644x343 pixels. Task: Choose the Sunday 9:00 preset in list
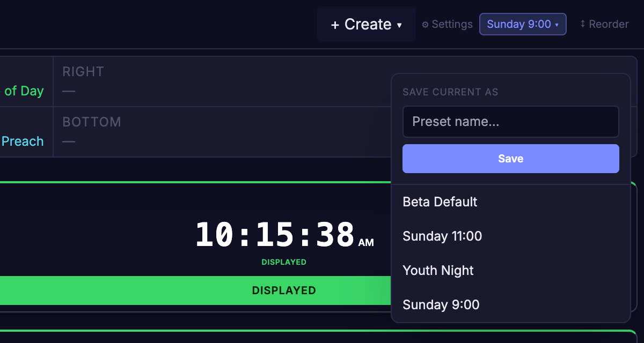point(511,305)
